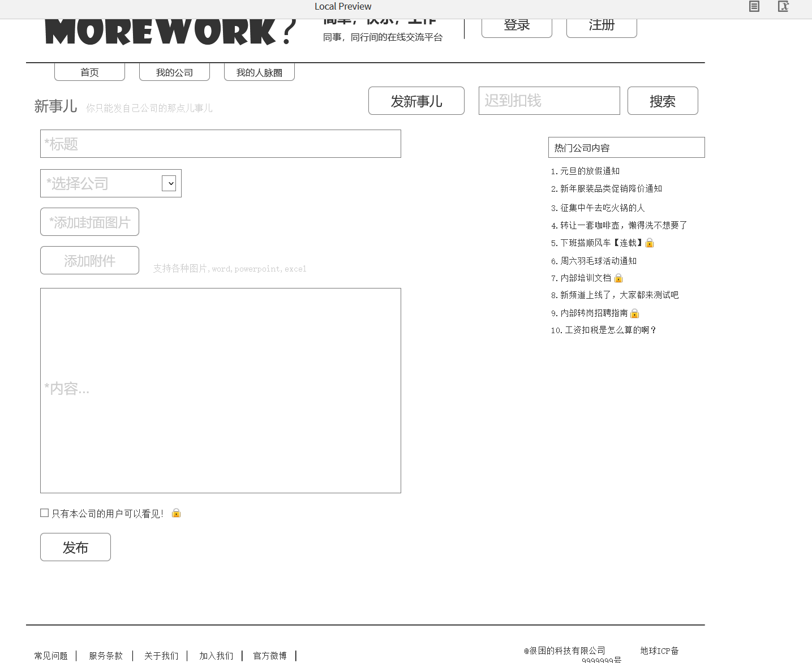Viewport: 812px width, 663px height.
Task: Click the 地球ICP备 text in footer
Action: point(659,651)
